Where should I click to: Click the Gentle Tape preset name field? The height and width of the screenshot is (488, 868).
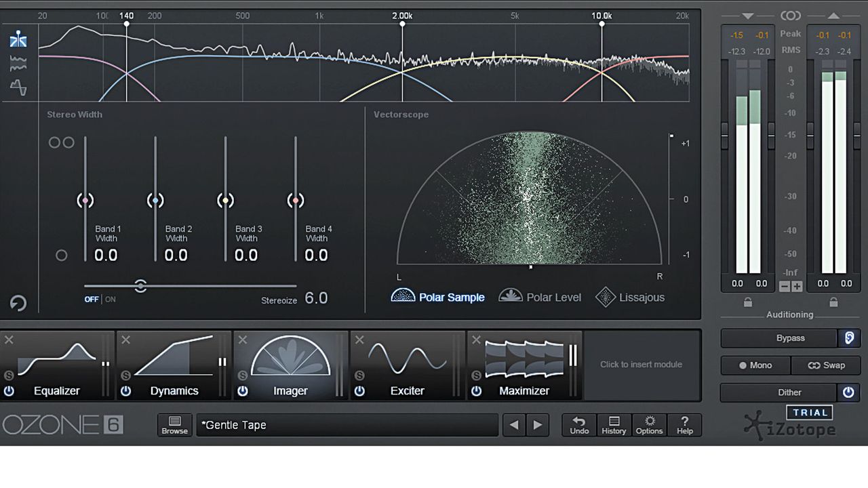[347, 425]
